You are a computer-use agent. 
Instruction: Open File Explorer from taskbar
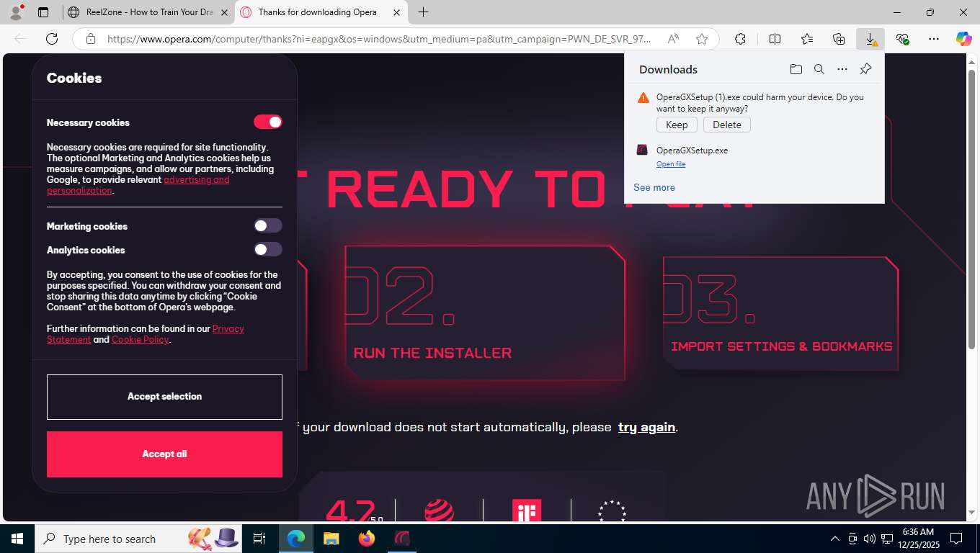click(x=331, y=539)
